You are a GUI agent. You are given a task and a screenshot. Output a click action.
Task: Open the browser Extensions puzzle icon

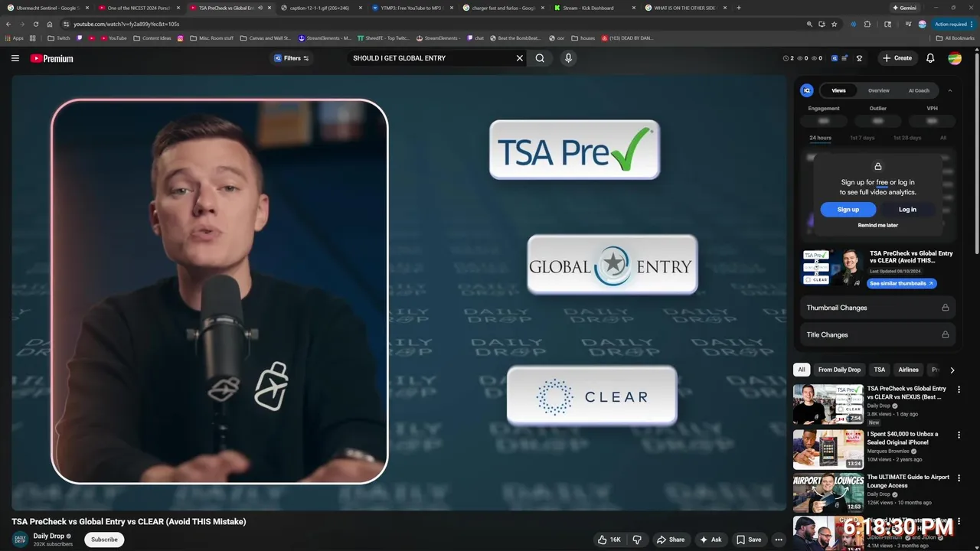[x=867, y=24]
